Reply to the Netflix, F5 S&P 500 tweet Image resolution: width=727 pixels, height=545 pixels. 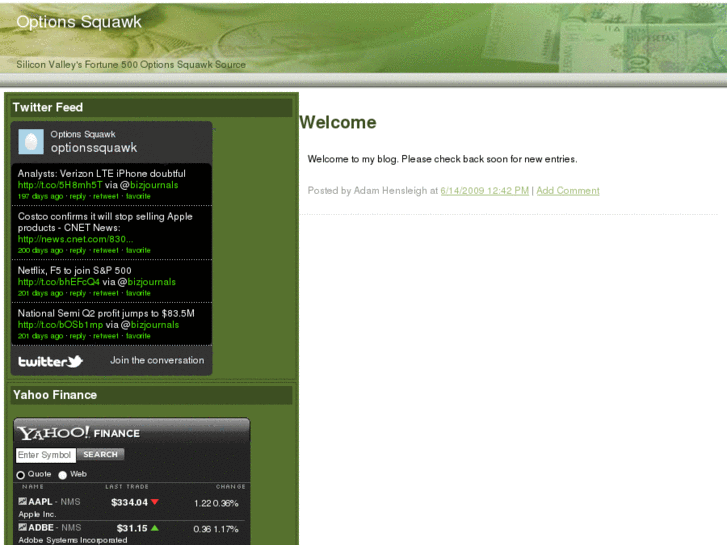[x=78, y=293]
